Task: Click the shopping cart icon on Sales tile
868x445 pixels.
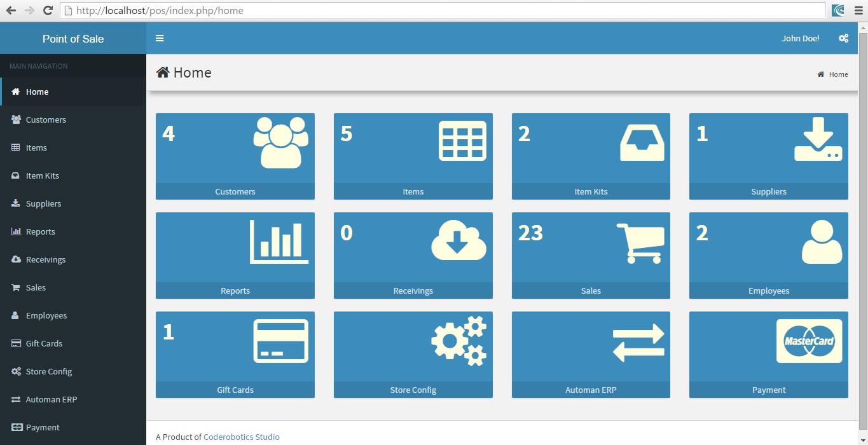Action: coord(640,243)
